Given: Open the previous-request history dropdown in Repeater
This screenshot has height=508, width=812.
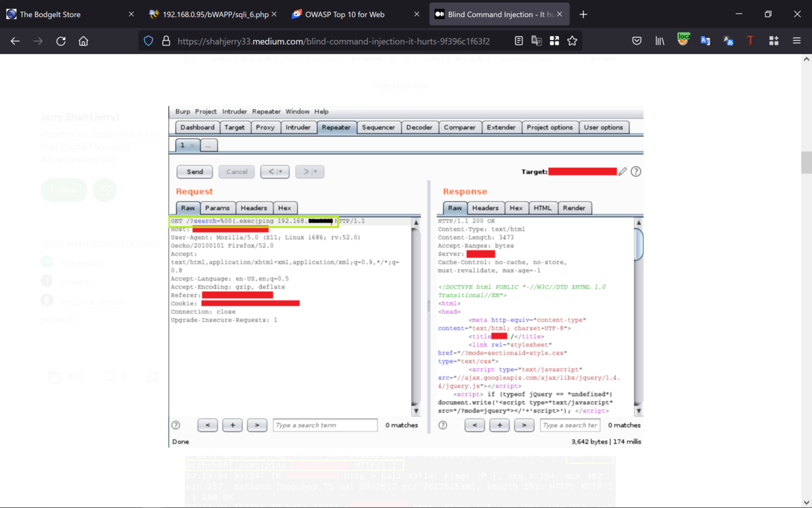Looking at the screenshot, I should [275, 172].
